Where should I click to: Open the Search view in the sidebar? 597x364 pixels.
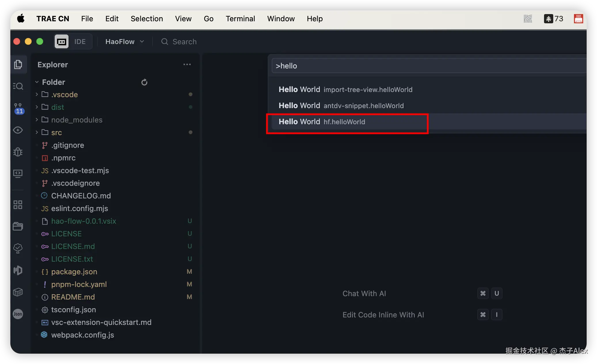[x=18, y=86]
